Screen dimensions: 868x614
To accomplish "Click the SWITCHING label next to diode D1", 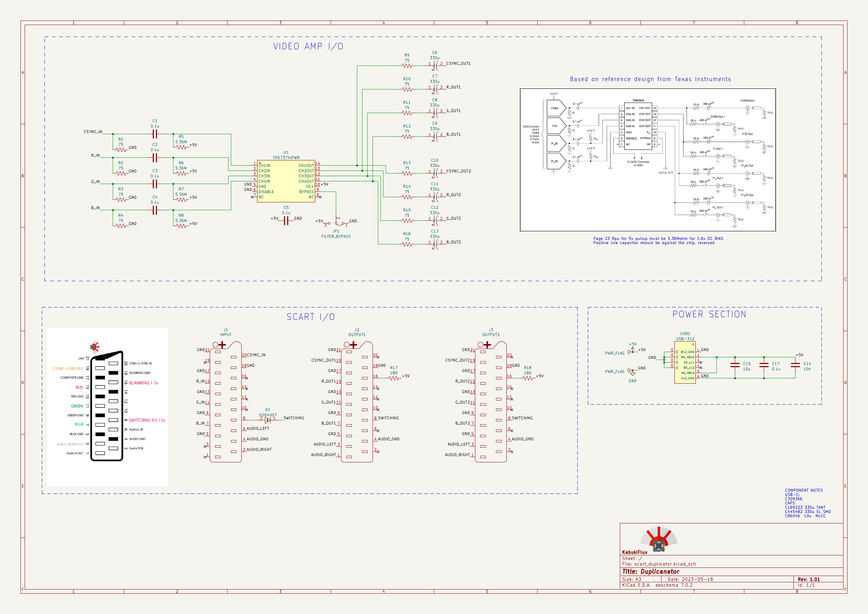I will click(x=294, y=418).
